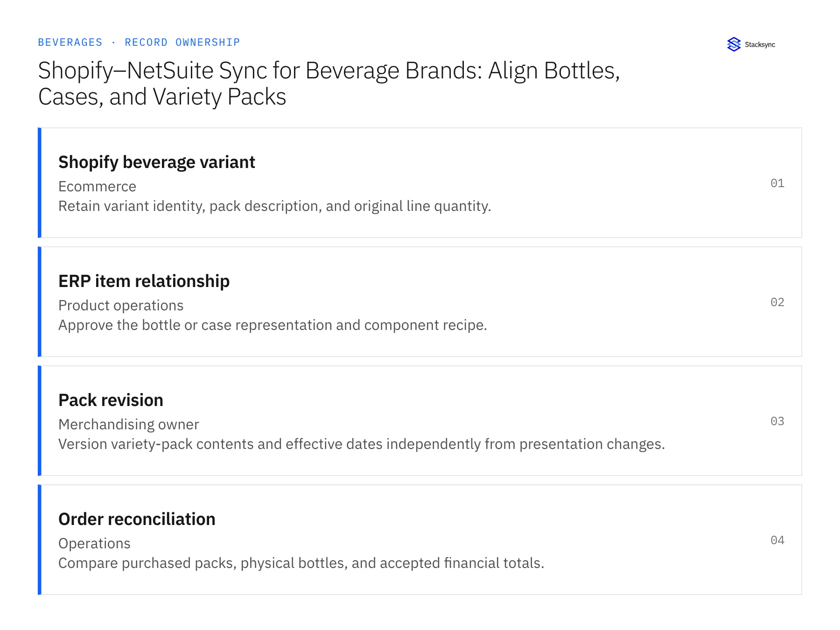Select the Pack revision heading
This screenshot has width=840, height=630.
tap(111, 400)
